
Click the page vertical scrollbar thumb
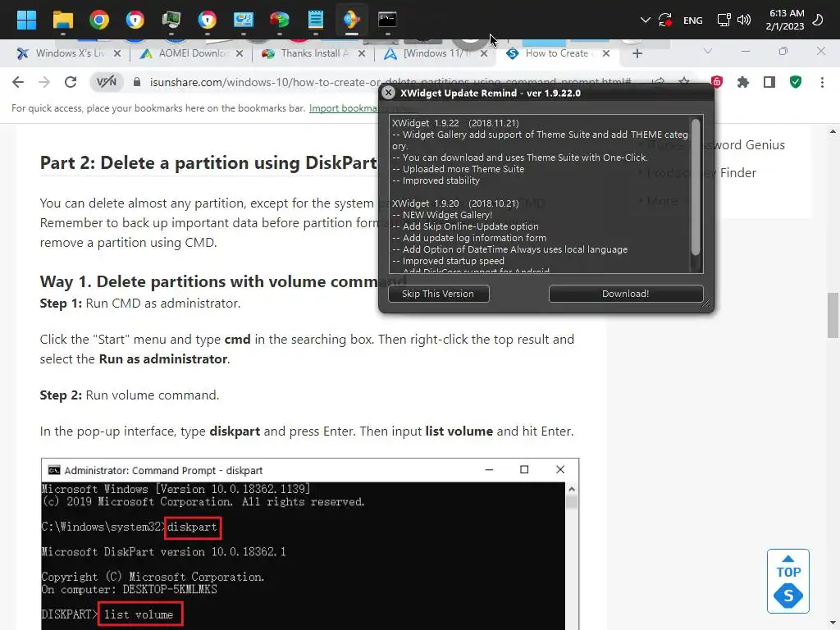tap(833, 315)
